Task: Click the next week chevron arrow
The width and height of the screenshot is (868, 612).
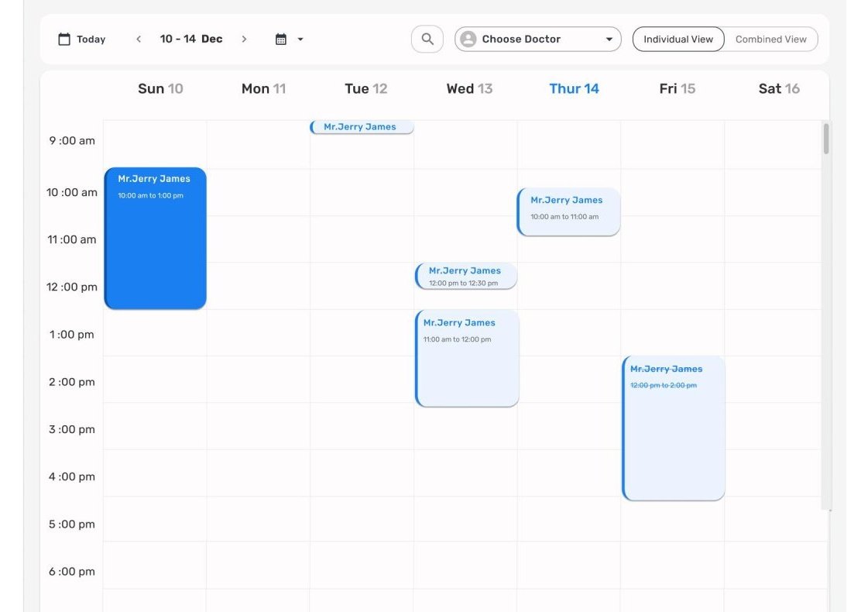Action: 244,38
